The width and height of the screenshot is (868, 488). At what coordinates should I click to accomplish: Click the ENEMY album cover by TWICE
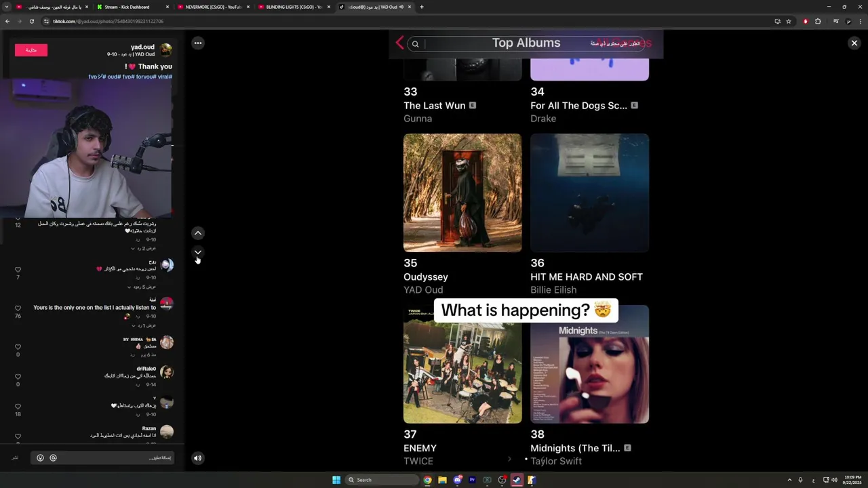462,364
